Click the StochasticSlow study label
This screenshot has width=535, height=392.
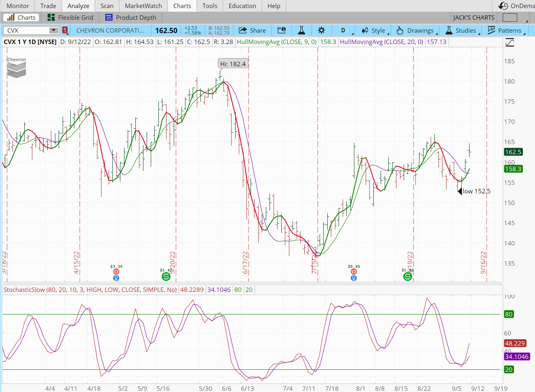coord(90,289)
